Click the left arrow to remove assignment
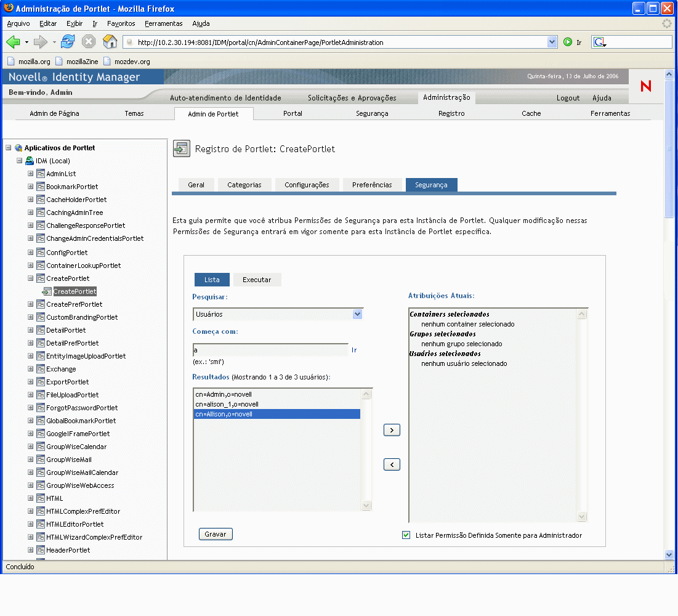678x616 pixels. [x=392, y=464]
